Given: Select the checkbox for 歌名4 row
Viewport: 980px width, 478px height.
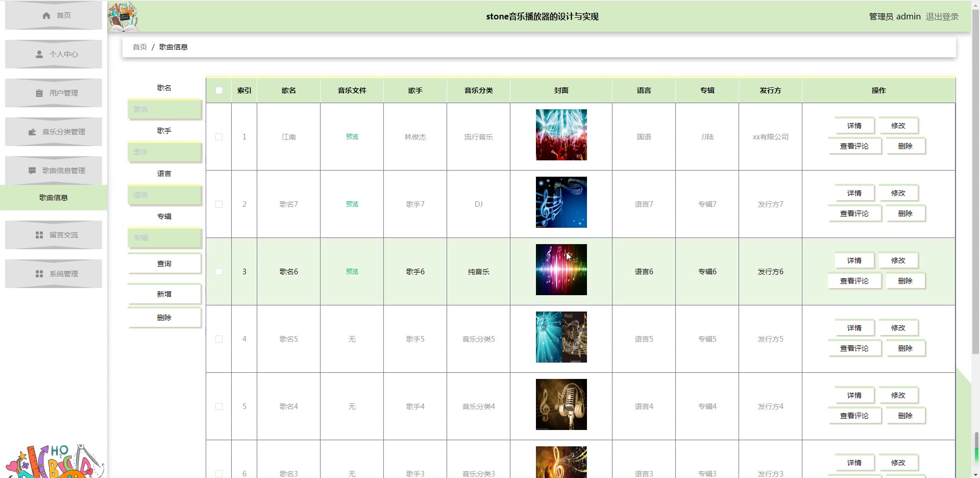Looking at the screenshot, I should click(219, 407).
